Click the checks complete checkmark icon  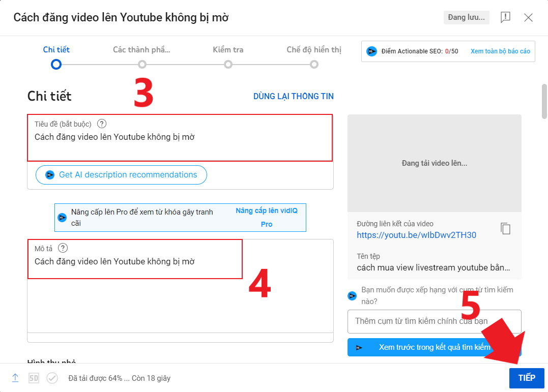(x=52, y=378)
